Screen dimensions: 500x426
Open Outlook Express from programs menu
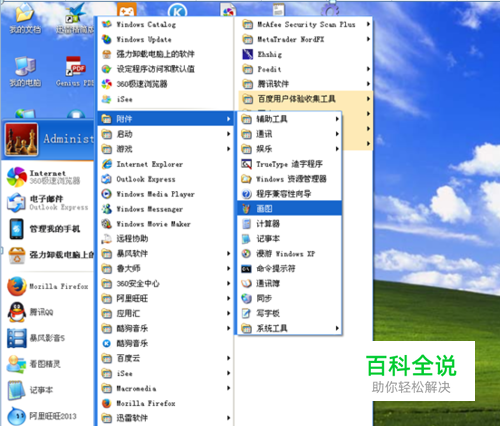click(166, 179)
